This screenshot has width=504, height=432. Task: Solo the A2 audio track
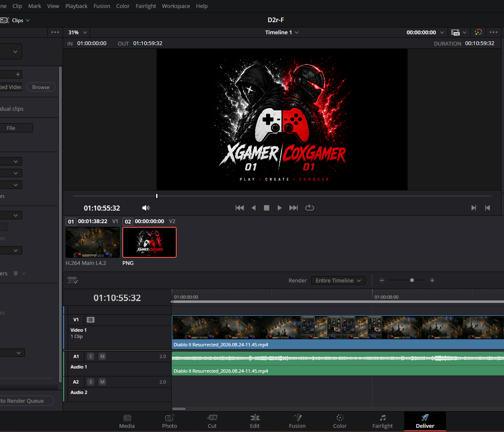pyautogui.click(x=91, y=382)
